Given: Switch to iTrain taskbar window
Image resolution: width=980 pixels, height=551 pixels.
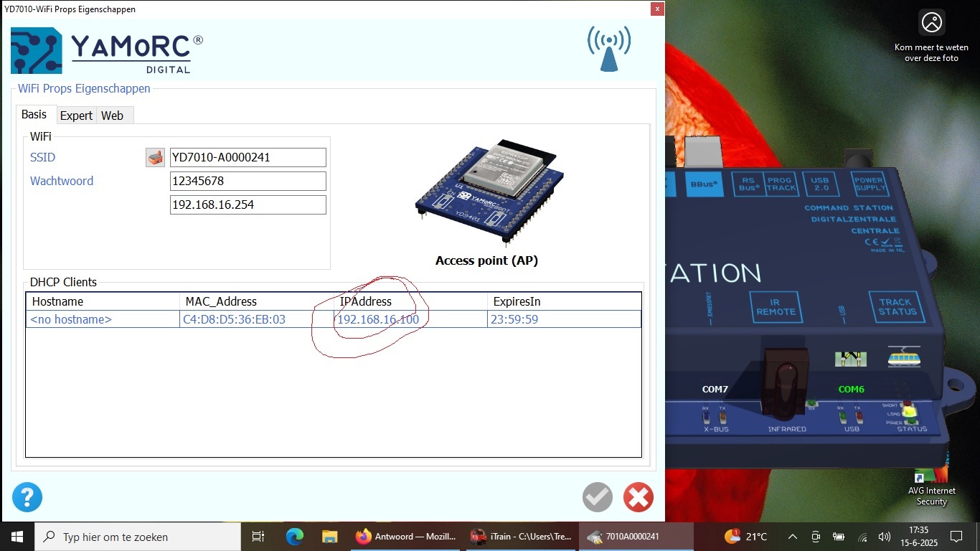Looking at the screenshot, I should [x=521, y=537].
